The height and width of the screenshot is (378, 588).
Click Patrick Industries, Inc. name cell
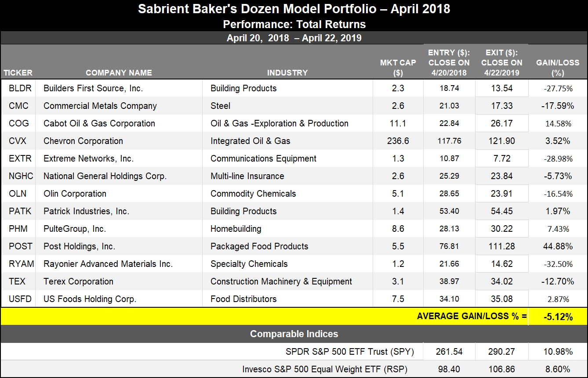(x=86, y=211)
